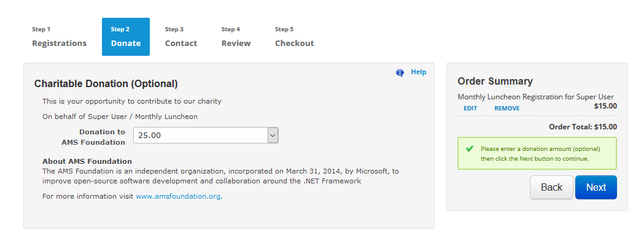Select the Step 2 Donate tab
Viewport: 644px width, 249px height.
pos(126,37)
